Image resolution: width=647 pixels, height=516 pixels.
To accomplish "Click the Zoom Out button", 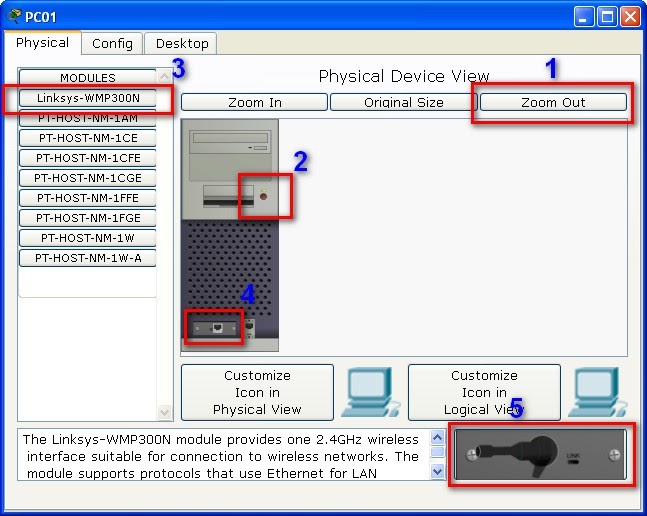I will click(x=553, y=102).
